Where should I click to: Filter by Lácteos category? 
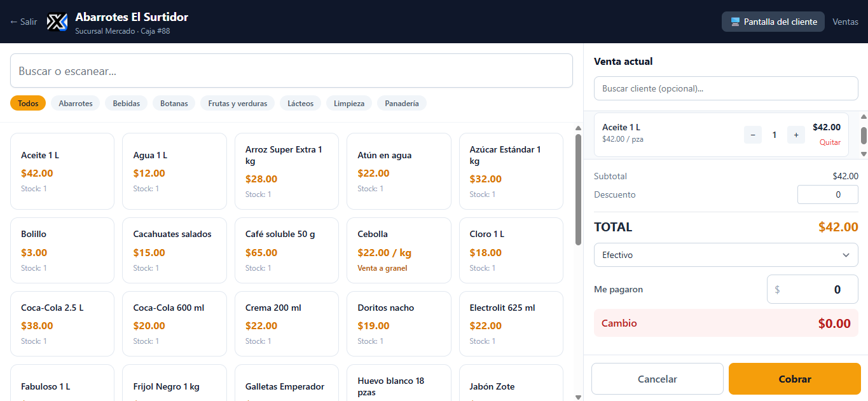click(301, 103)
